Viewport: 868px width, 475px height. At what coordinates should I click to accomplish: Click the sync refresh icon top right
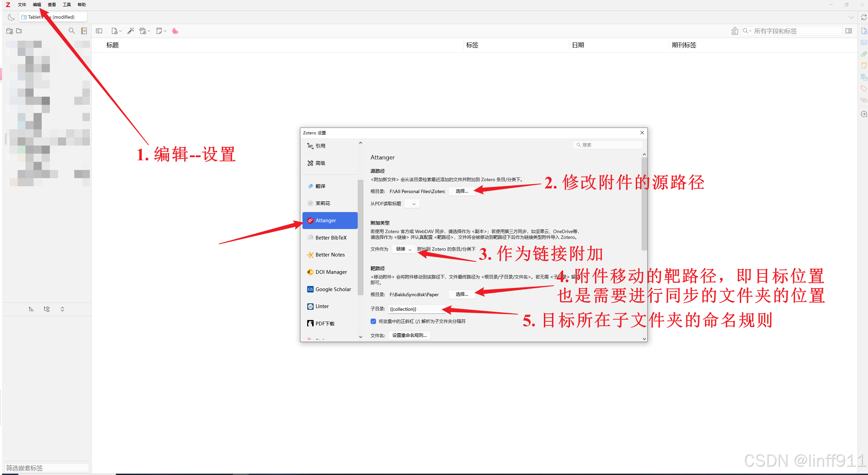pos(864,17)
